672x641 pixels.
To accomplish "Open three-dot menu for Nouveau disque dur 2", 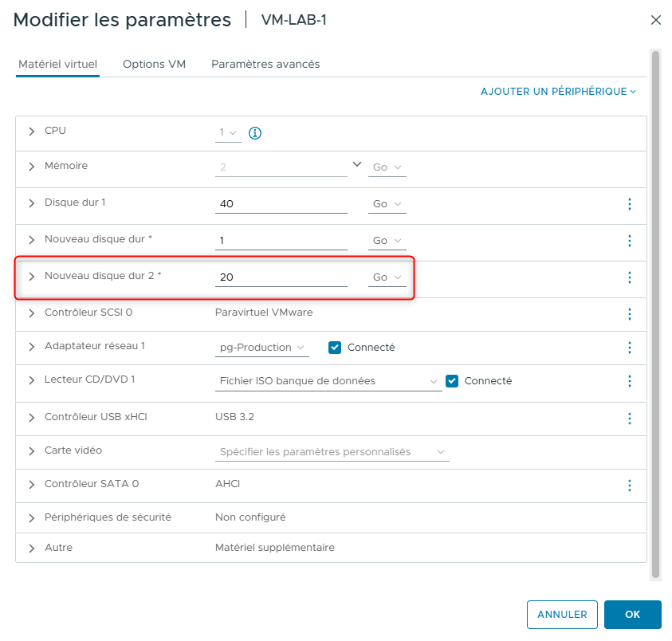I will (629, 277).
